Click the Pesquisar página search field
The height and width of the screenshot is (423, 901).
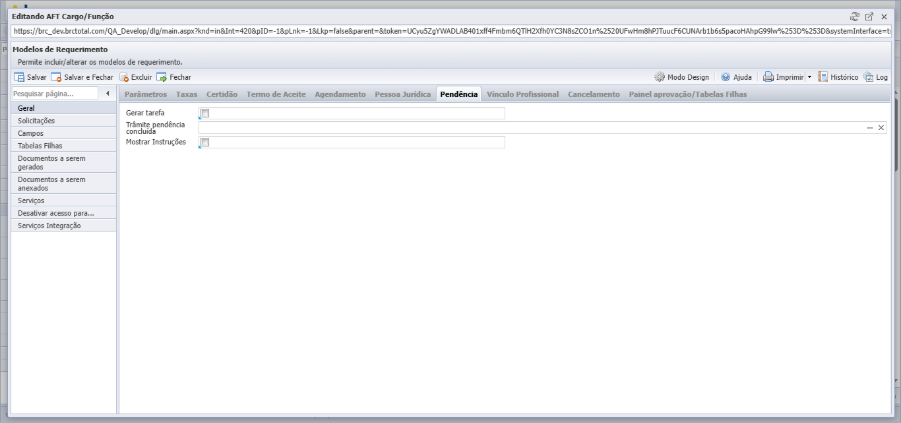coord(55,93)
